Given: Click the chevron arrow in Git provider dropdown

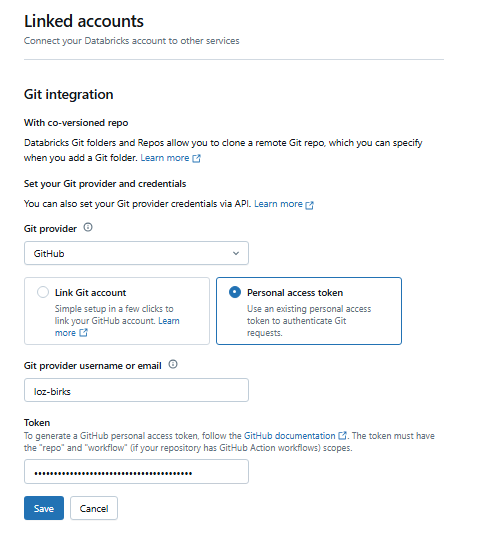Looking at the screenshot, I should [236, 253].
